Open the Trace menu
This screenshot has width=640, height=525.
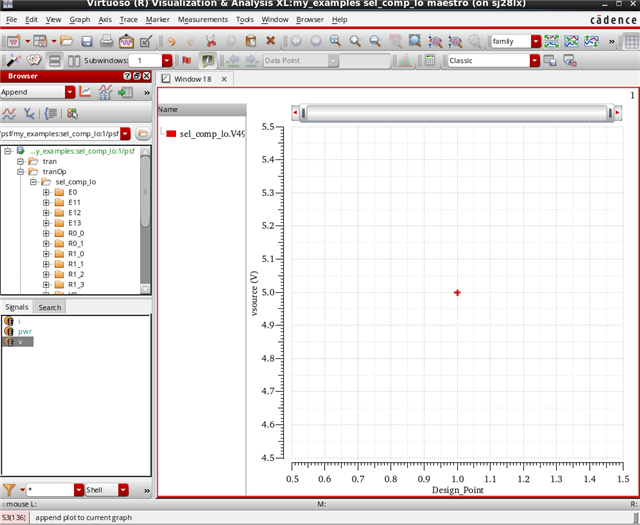(129, 20)
